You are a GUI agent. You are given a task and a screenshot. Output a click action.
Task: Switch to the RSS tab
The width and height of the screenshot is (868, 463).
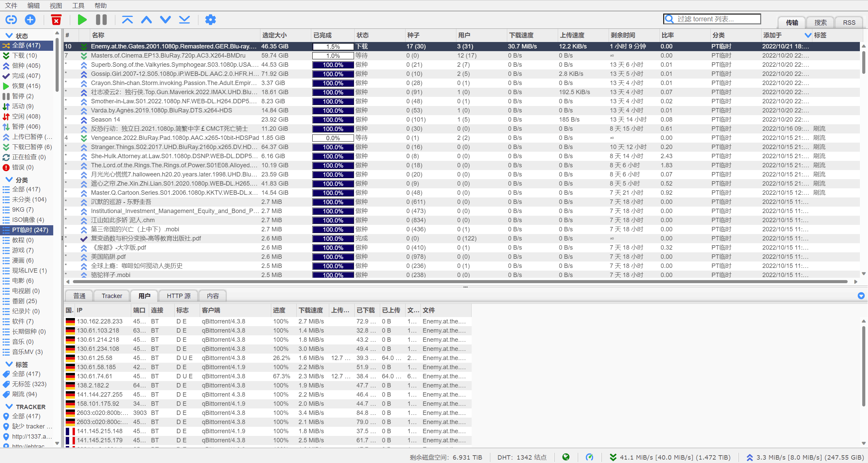(x=849, y=22)
